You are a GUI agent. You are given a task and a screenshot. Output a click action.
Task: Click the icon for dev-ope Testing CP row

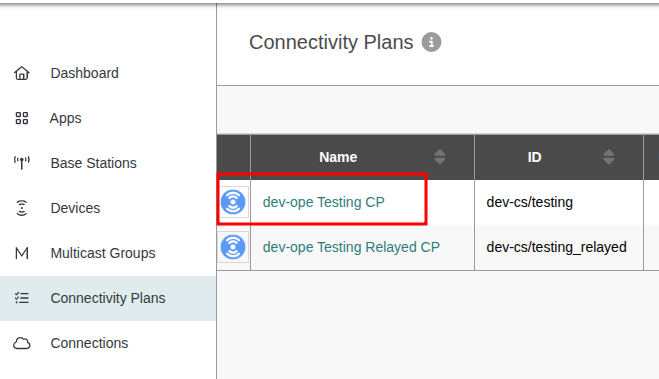pos(233,202)
